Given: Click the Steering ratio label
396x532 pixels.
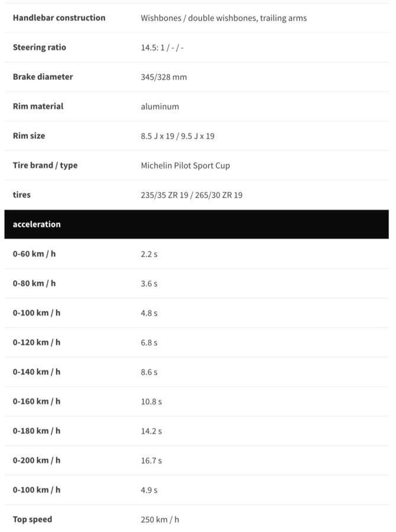Looking at the screenshot, I should pos(40,47).
